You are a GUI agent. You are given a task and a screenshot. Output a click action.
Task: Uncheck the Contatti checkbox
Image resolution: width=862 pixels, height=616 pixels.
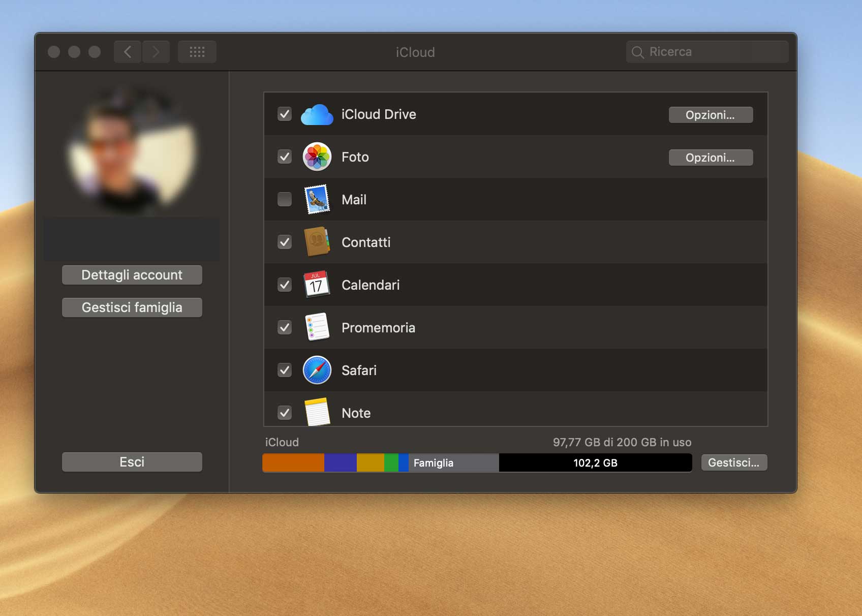coord(285,242)
